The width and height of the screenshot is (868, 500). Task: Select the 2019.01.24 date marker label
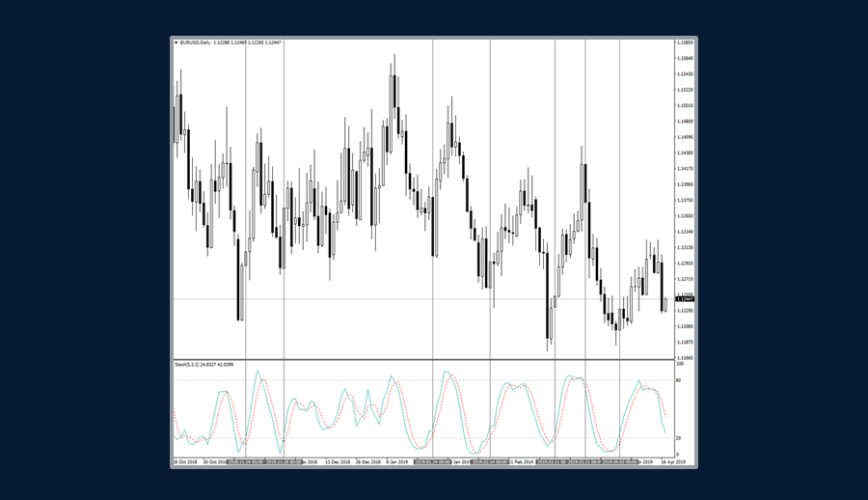point(433,462)
